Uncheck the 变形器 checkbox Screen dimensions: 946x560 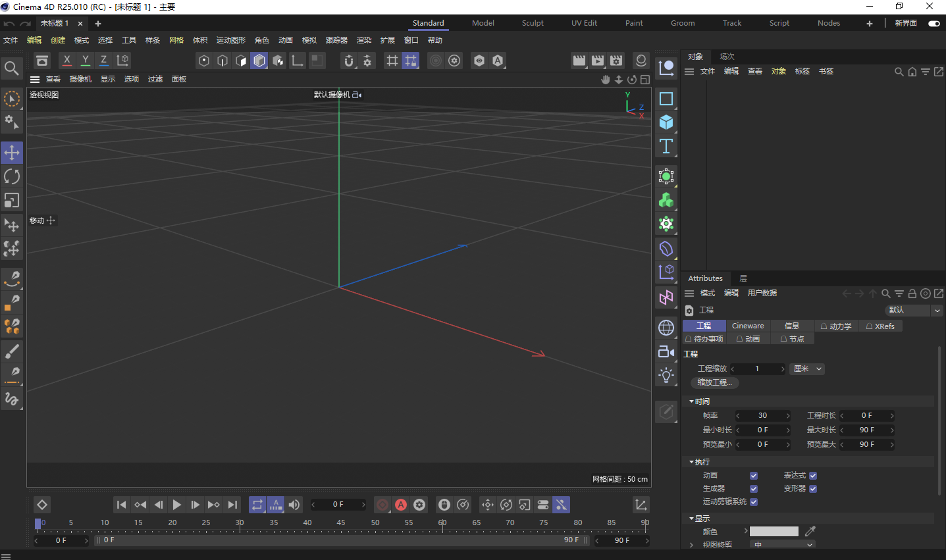tap(813, 488)
